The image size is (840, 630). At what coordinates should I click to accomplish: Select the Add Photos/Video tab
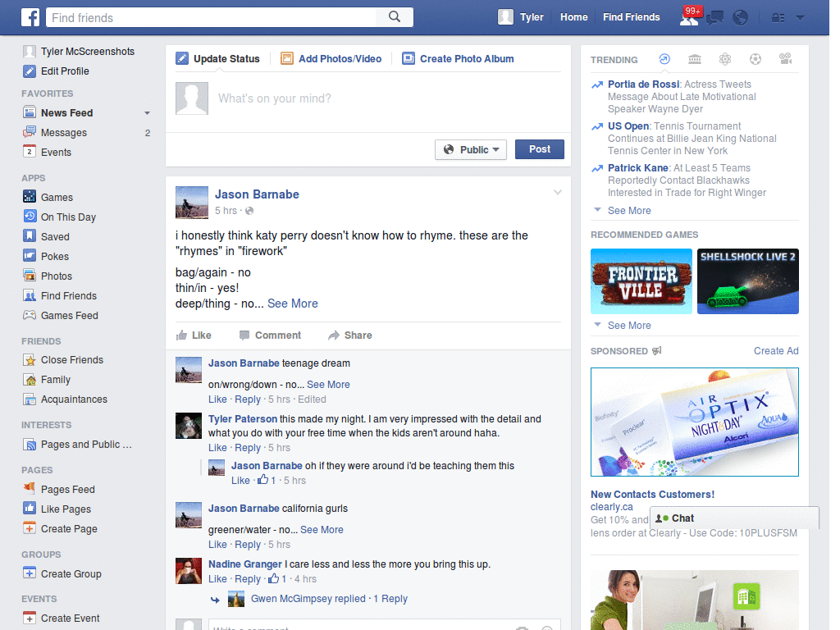331,59
